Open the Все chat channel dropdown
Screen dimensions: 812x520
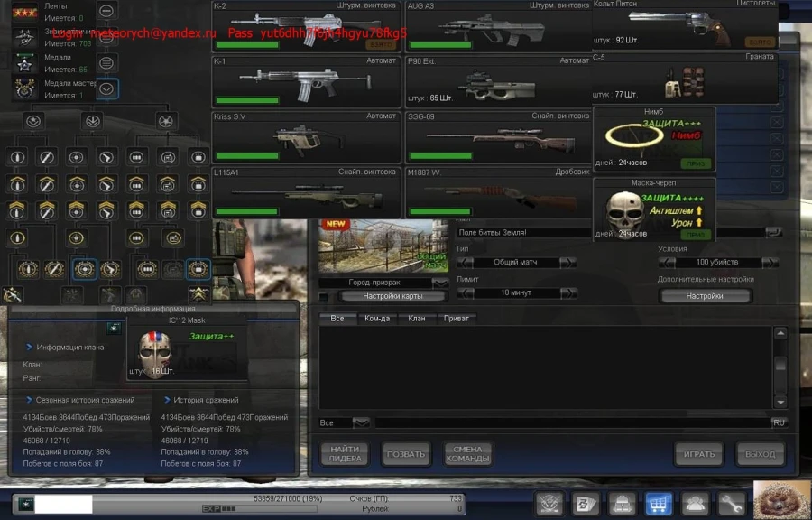point(361,423)
